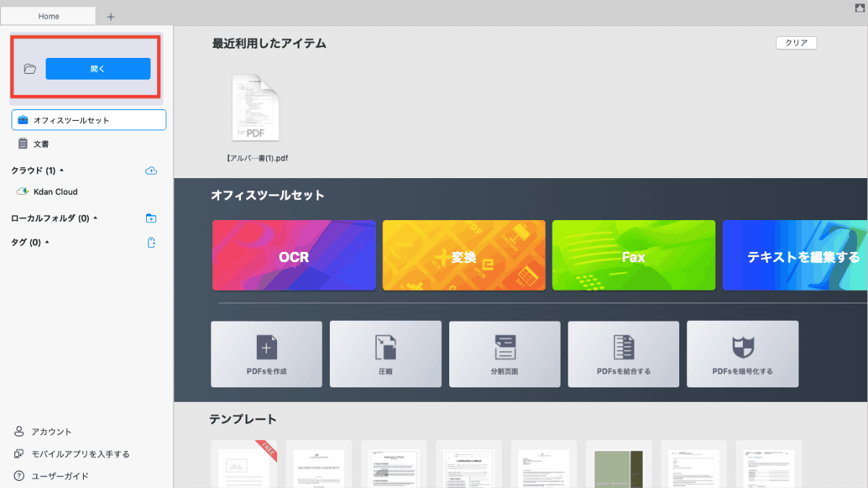Image resolution: width=868 pixels, height=488 pixels.
Task: Open the 変換 tool card
Action: click(x=464, y=256)
